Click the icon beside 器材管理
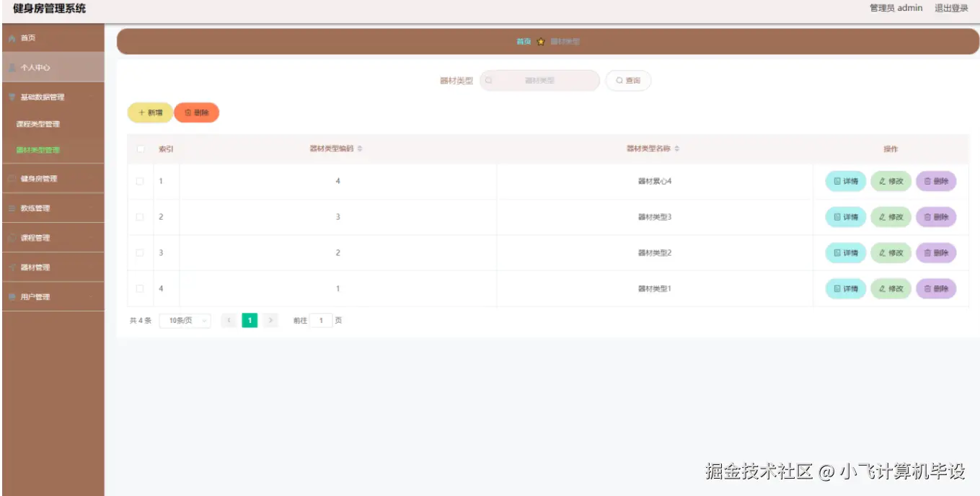Image resolution: width=980 pixels, height=496 pixels. click(12, 267)
